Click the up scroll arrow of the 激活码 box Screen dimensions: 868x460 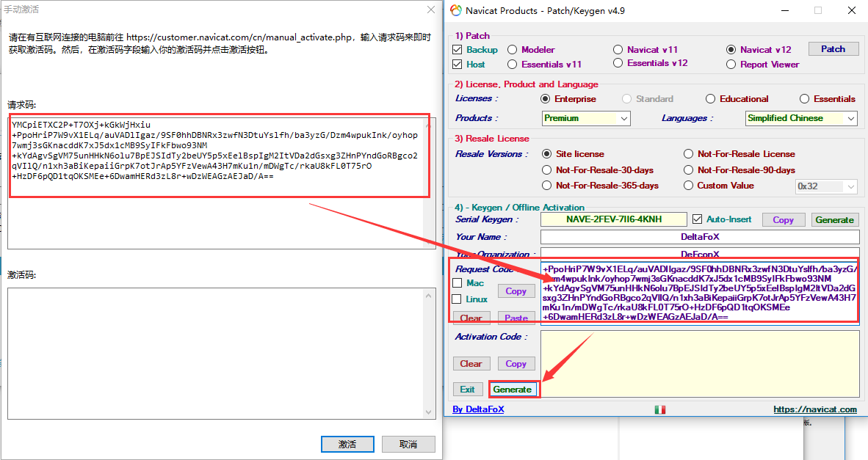[x=428, y=296]
